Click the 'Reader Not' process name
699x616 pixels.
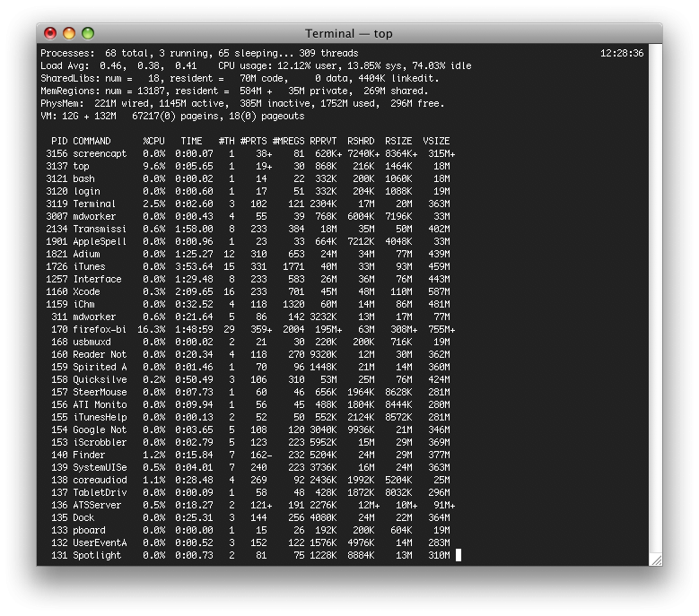click(100, 354)
